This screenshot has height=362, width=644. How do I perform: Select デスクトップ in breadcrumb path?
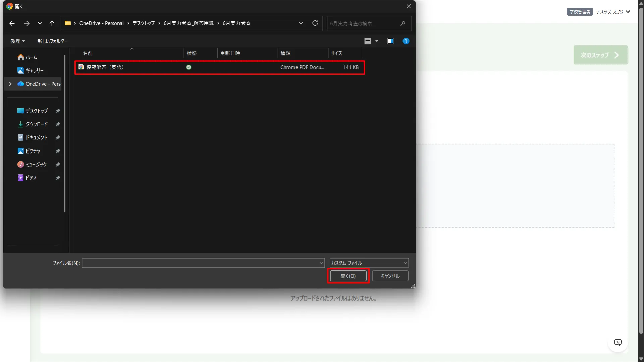tap(144, 23)
